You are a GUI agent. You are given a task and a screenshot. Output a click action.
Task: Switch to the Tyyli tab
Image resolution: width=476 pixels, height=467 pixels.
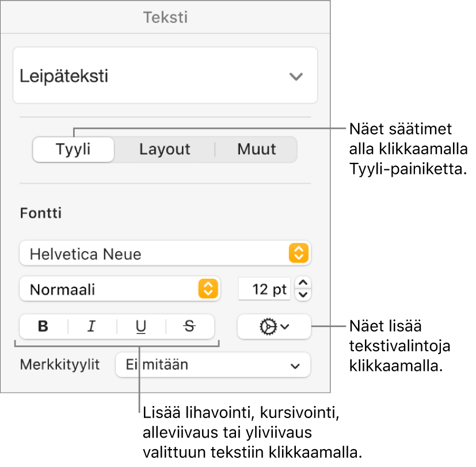pos(73,149)
